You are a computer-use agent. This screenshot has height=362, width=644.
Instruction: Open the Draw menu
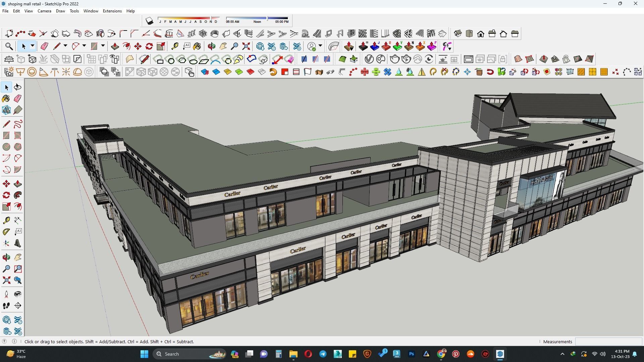tap(60, 11)
